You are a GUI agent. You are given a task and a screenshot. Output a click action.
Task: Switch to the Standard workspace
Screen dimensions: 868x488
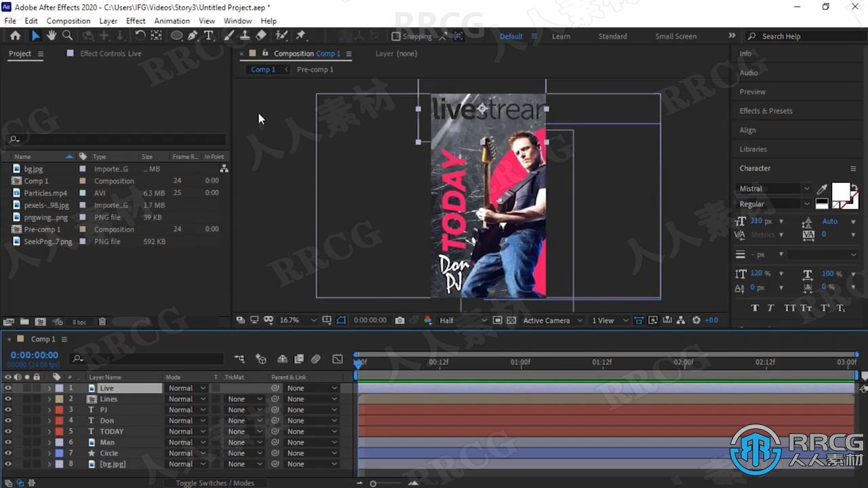[612, 36]
